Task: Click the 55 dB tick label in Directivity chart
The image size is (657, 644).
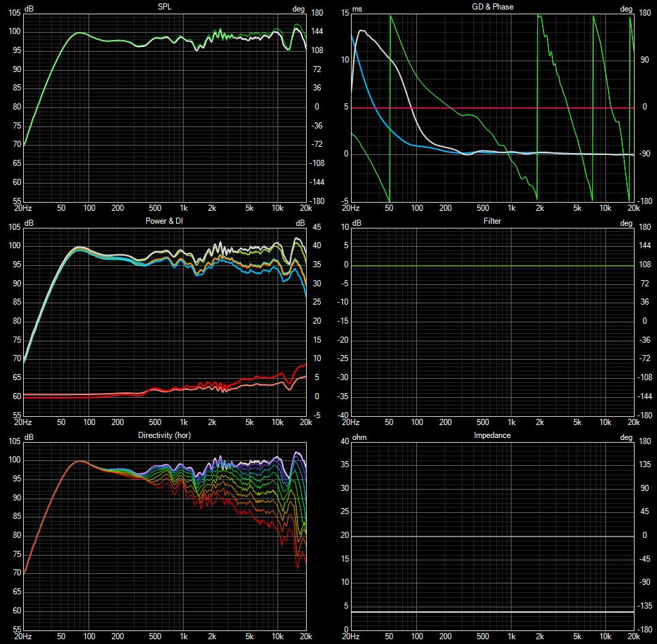Action: click(16, 629)
